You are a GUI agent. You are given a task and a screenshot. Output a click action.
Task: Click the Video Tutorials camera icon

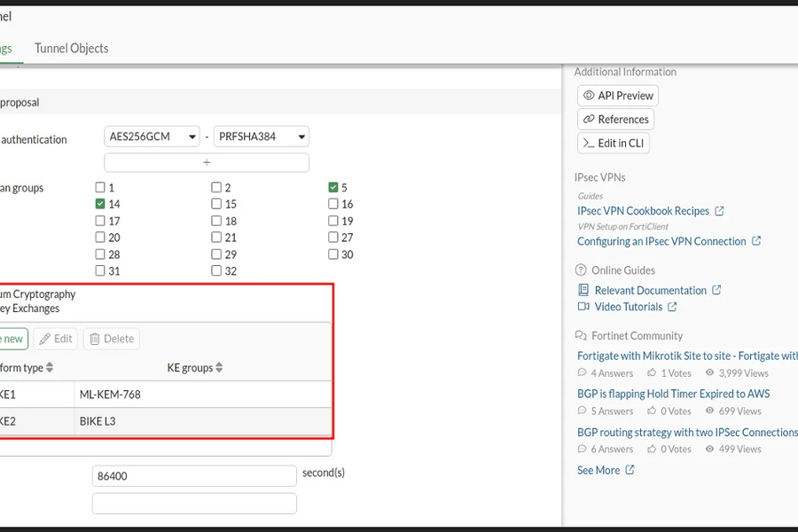point(583,307)
